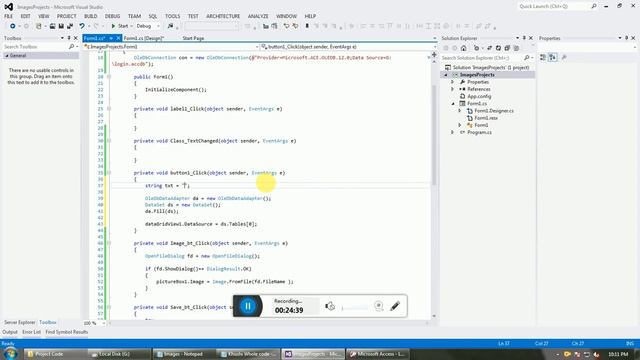Open the Toolbox window position dropdown
This screenshot has height=360, width=640.
[x=62, y=38]
